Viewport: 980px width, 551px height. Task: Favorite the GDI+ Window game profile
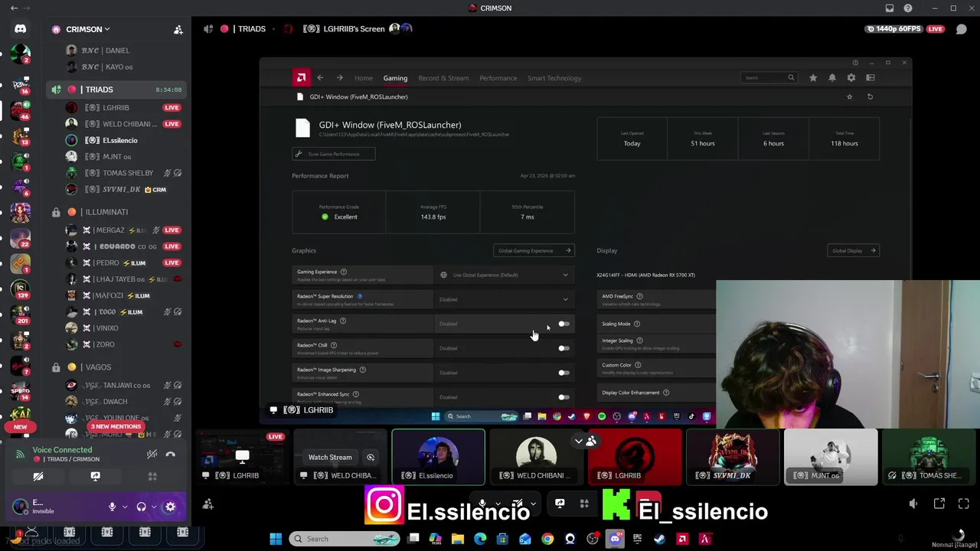click(849, 96)
